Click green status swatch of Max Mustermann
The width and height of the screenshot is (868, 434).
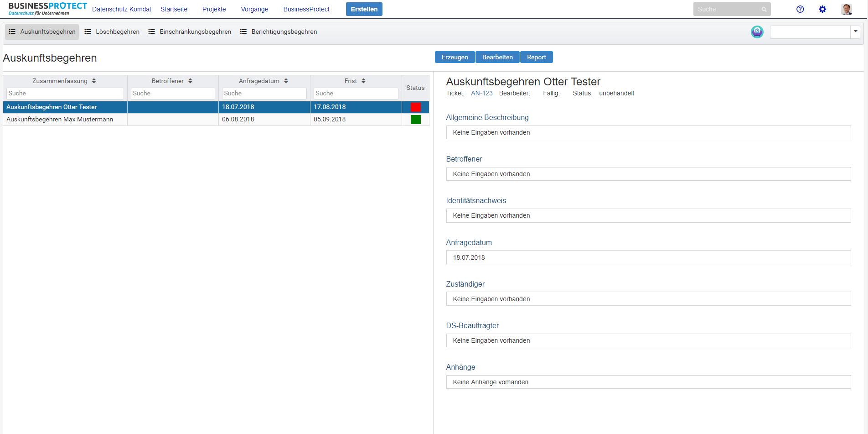416,120
